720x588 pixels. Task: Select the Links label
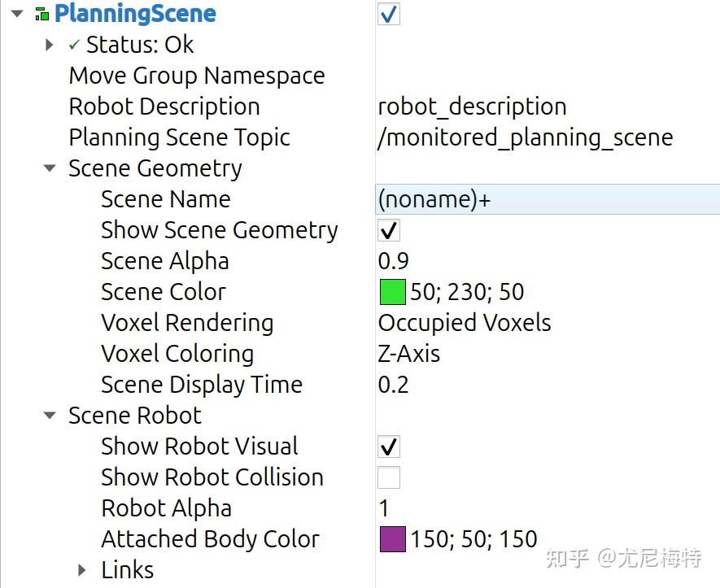pos(128,570)
